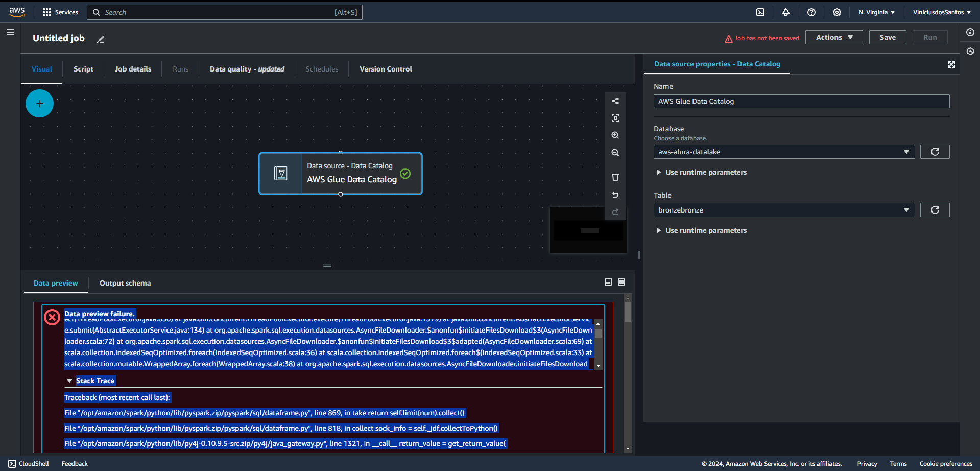This screenshot has height=471, width=980.
Task: Expand Use runtime parameters under Database
Action: [701, 172]
